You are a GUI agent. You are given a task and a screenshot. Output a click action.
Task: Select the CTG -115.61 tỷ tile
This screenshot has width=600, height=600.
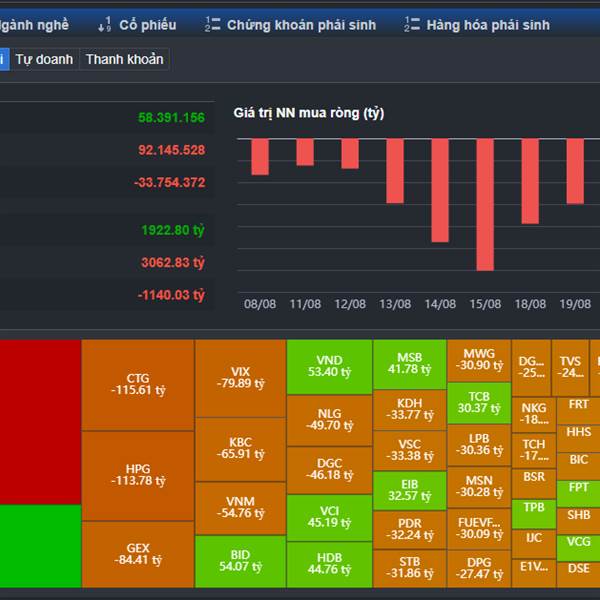[138, 385]
